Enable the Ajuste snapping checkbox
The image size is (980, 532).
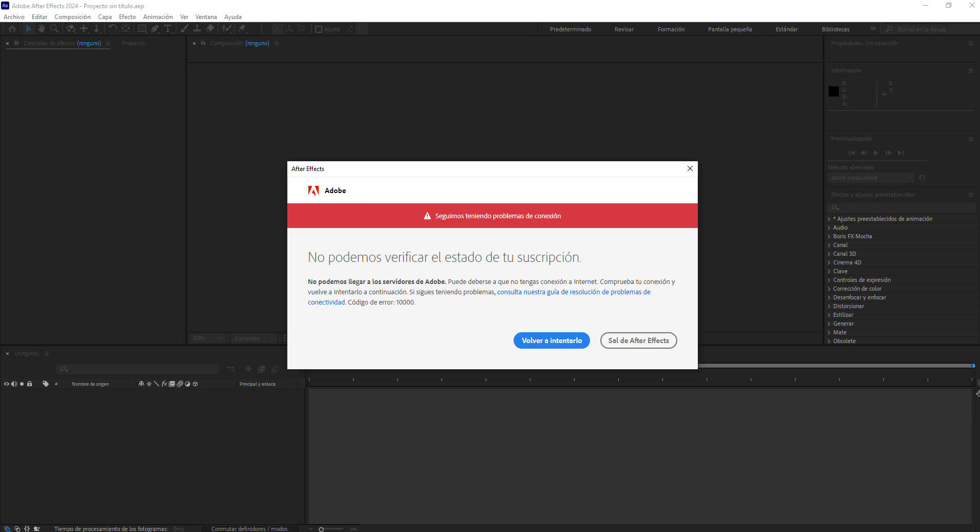click(318, 29)
